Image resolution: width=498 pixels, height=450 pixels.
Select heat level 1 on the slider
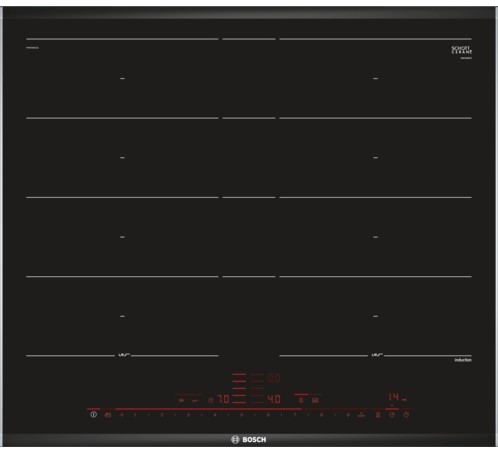pos(135,415)
